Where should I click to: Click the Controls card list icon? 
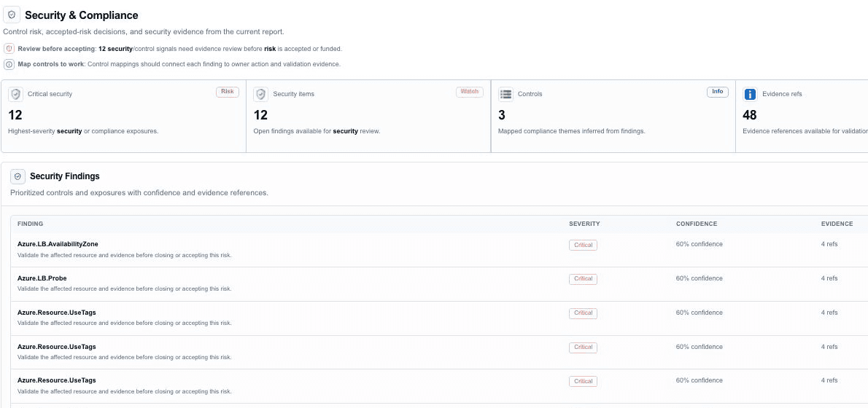coord(505,94)
